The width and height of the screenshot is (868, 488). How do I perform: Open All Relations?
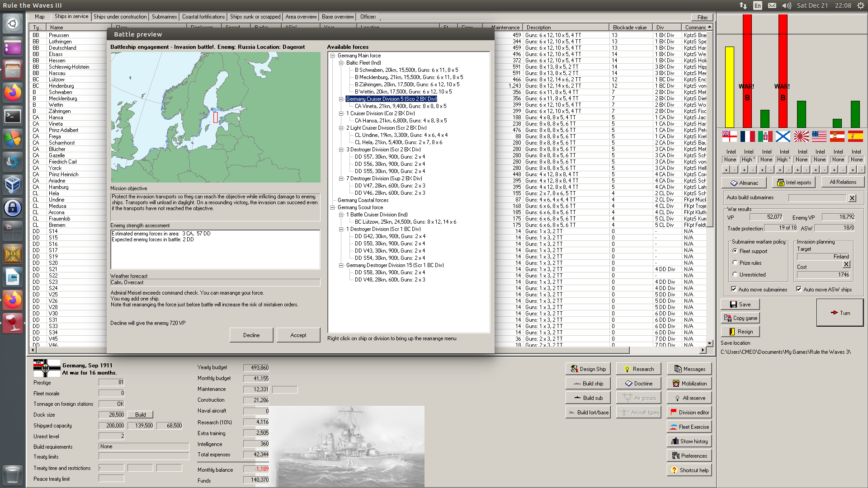pyautogui.click(x=843, y=182)
